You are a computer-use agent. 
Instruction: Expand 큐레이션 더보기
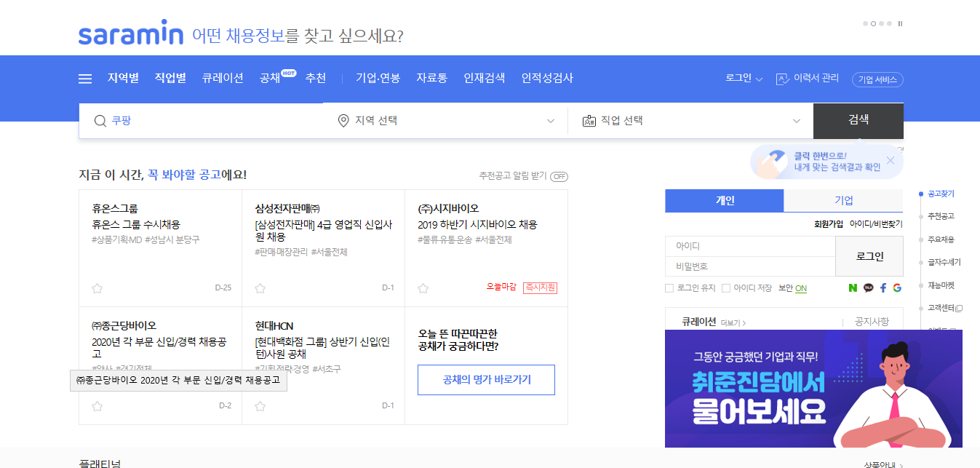(x=733, y=322)
